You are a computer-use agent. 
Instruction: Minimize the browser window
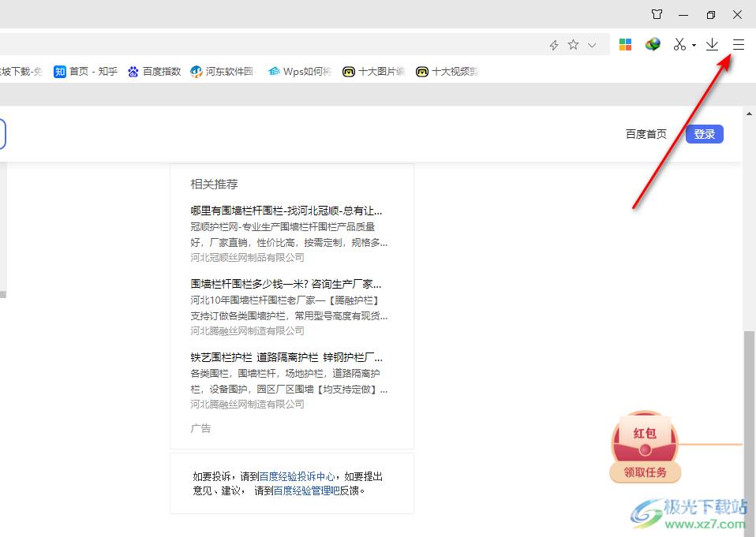[683, 15]
